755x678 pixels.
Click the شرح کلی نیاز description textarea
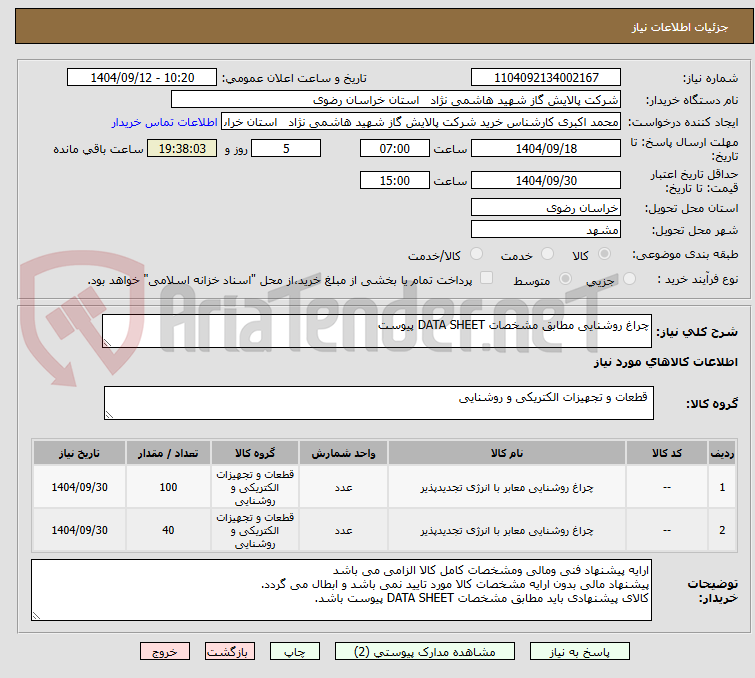coord(377,331)
